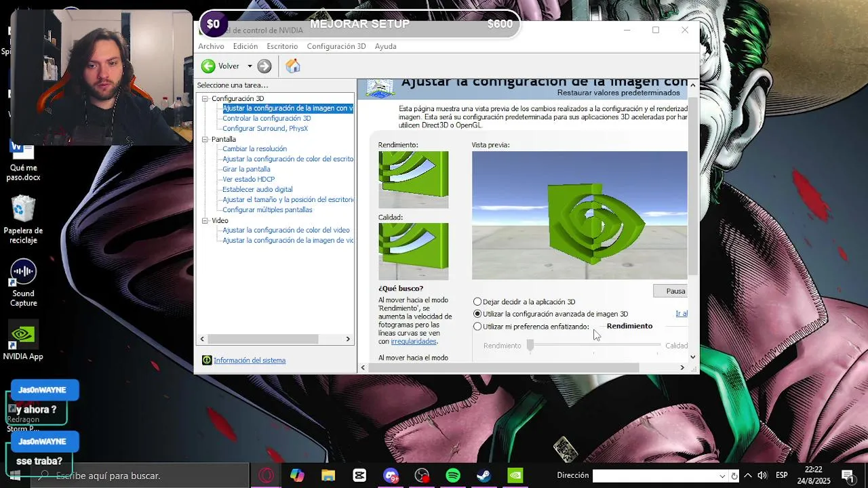Click the forward arrow icon in toolbar
This screenshot has height=488, width=868.
point(264,66)
